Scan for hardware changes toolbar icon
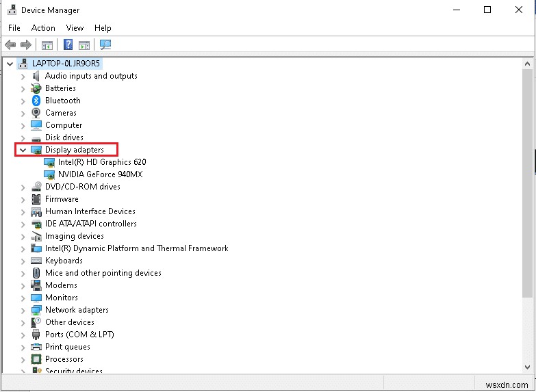 tap(105, 44)
